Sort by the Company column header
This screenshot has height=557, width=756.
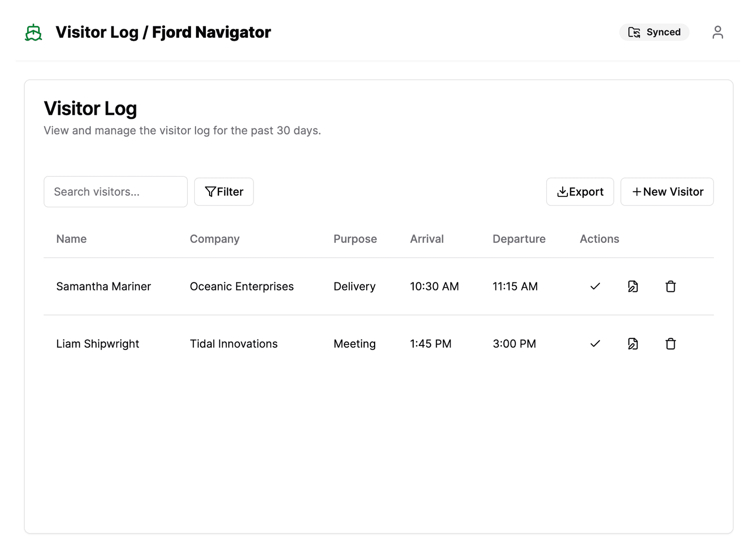[x=215, y=239]
